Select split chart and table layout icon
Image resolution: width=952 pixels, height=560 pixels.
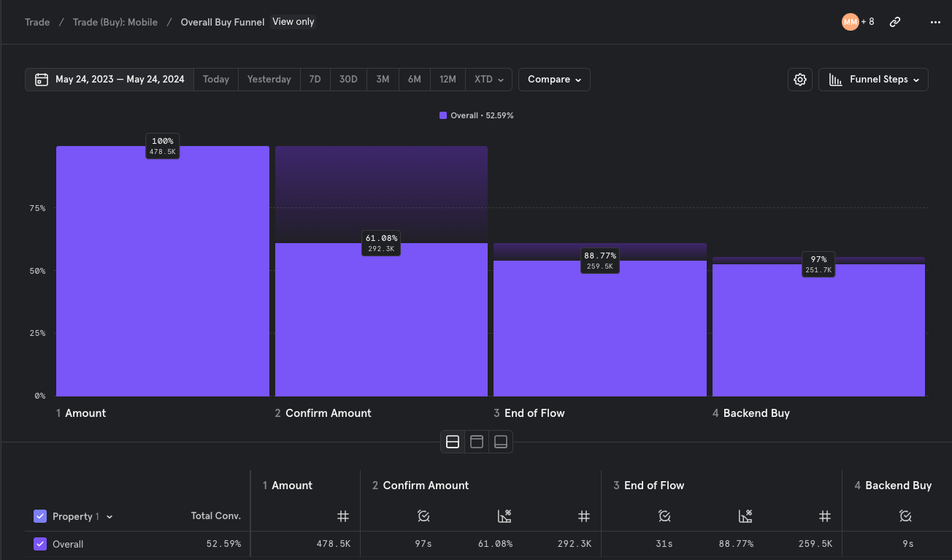(453, 442)
